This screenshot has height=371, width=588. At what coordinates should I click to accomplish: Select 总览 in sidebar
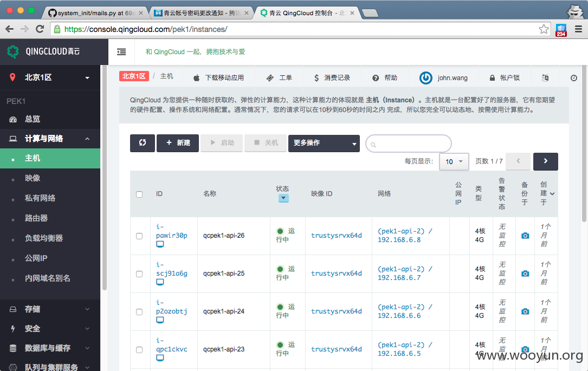[x=50, y=119]
